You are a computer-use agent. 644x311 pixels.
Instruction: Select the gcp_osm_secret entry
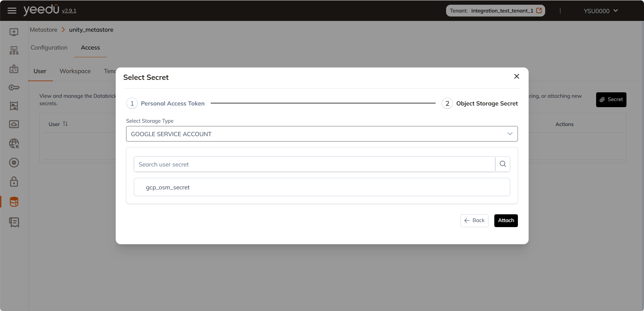(x=322, y=187)
